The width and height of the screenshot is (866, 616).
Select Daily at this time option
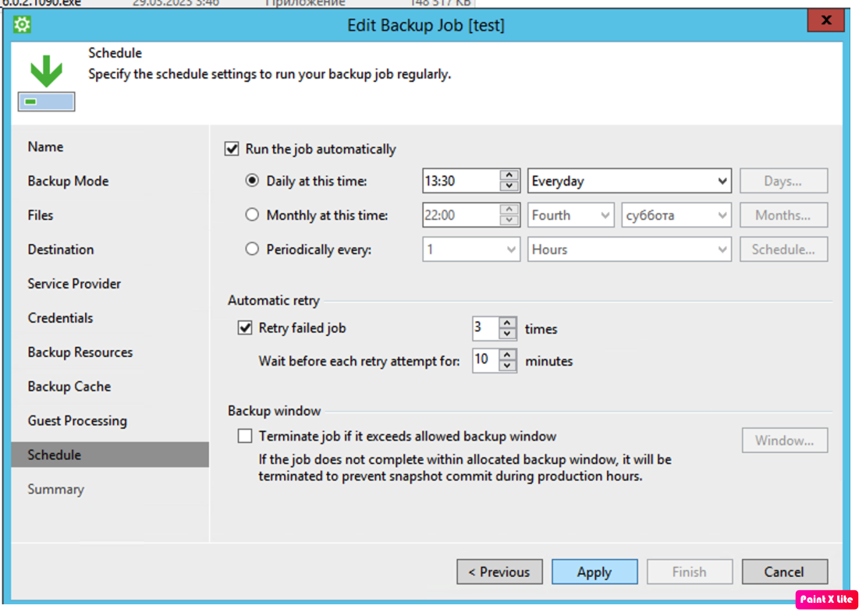click(x=252, y=180)
